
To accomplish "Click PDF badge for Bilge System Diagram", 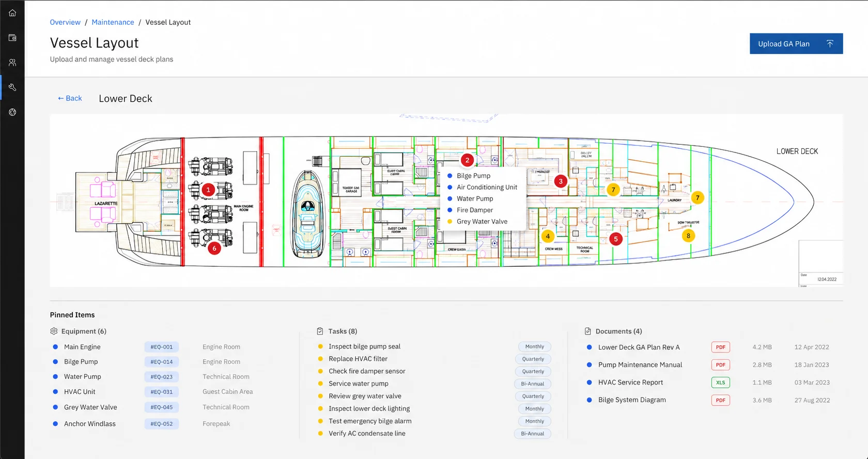I will pos(721,400).
